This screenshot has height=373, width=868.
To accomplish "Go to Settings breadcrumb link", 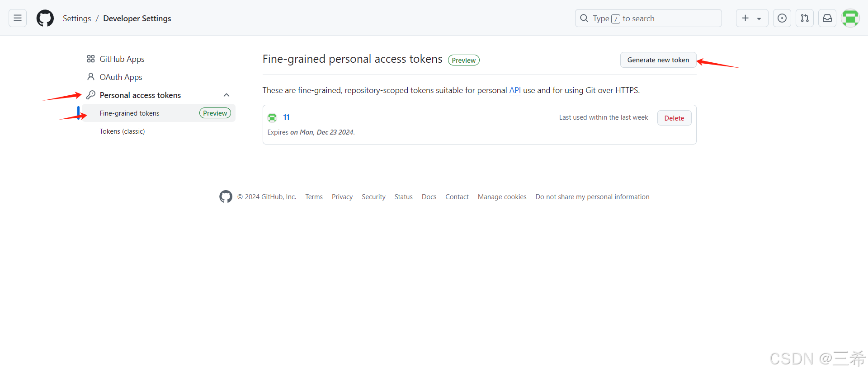I will tap(77, 19).
